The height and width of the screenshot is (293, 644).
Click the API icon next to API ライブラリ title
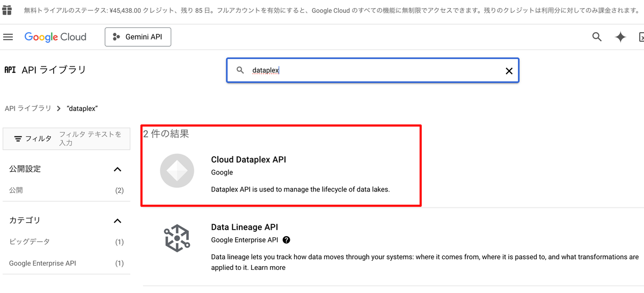(x=10, y=70)
